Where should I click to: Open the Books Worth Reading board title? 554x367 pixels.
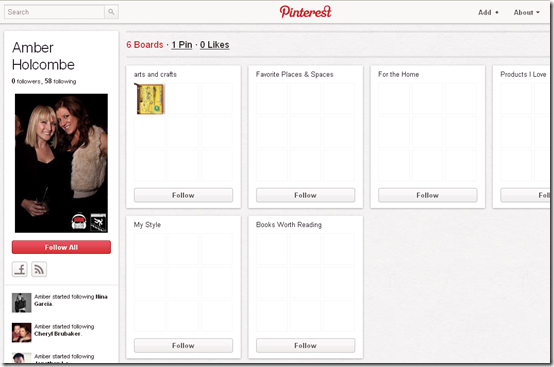coord(289,225)
